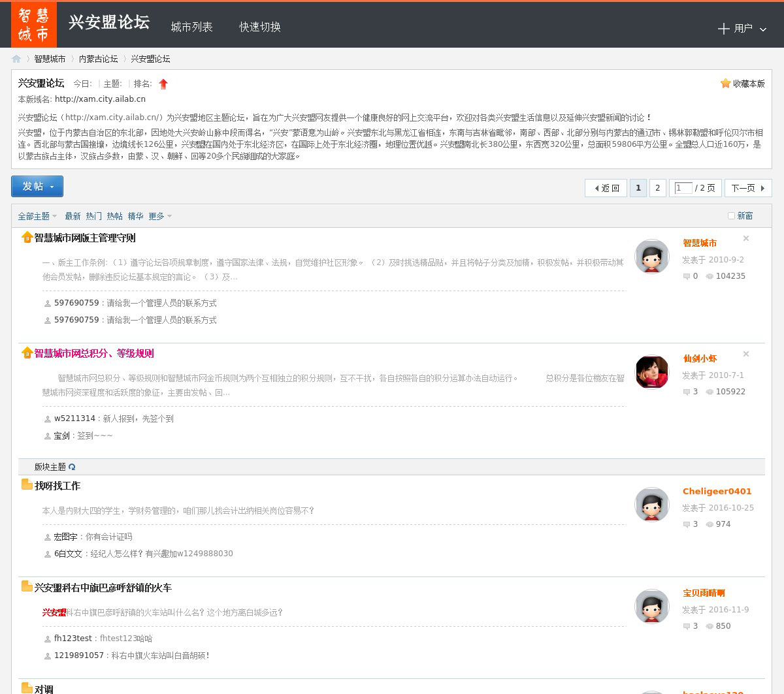Click the pinned icon beside 智慧城市网总积分、等级规则
This screenshot has width=784, height=694.
pos(27,353)
